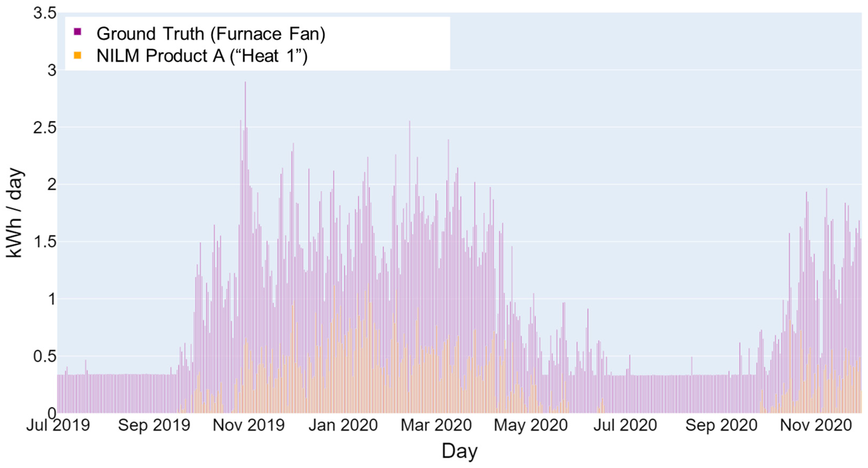
Task: Click the 0.5 y-axis tick label
Action: point(45,356)
